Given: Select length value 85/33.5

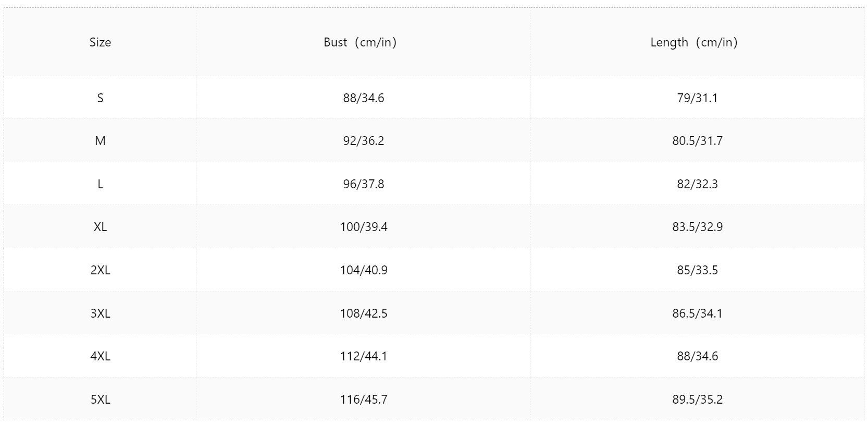Looking at the screenshot, I should tap(697, 270).
